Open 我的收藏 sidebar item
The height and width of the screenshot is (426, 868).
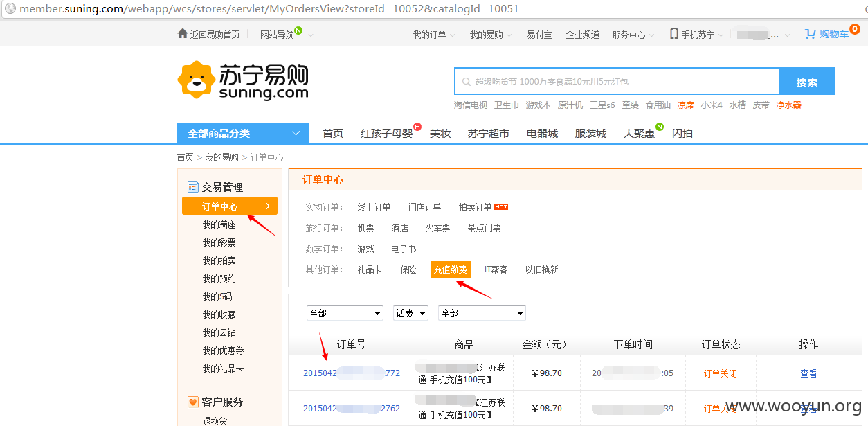point(219,314)
